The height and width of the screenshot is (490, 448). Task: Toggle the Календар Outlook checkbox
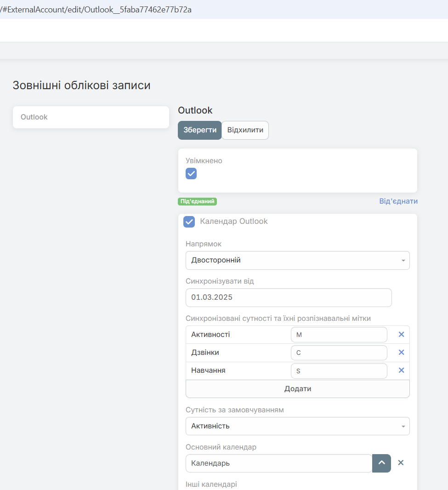189,222
